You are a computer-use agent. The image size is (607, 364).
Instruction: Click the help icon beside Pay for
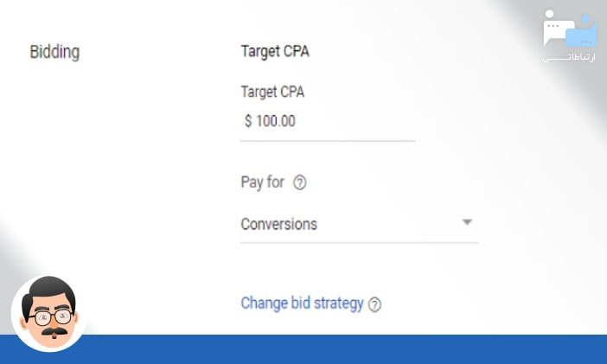[300, 182]
